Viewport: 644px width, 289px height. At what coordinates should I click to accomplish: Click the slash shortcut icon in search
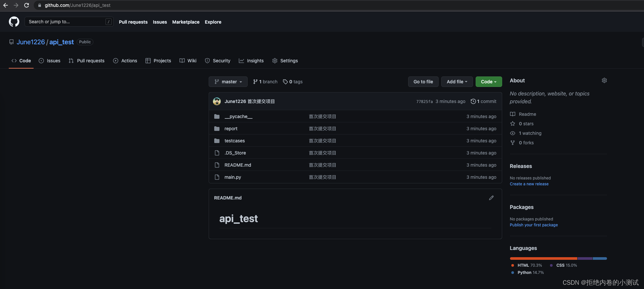tap(108, 22)
